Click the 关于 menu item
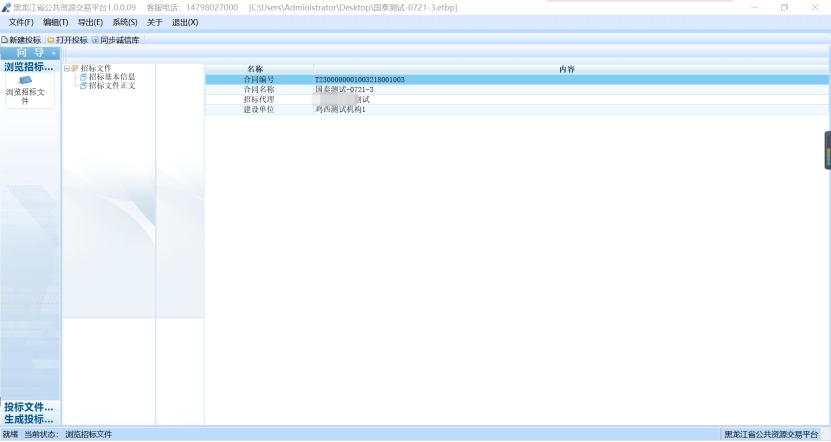The image size is (831, 442). pos(154,22)
